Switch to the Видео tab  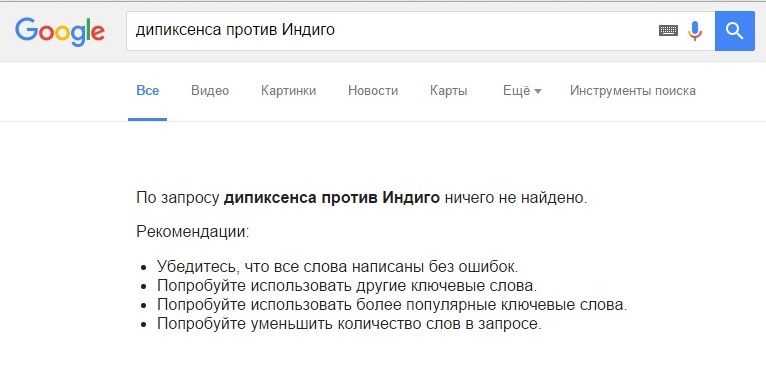point(210,91)
